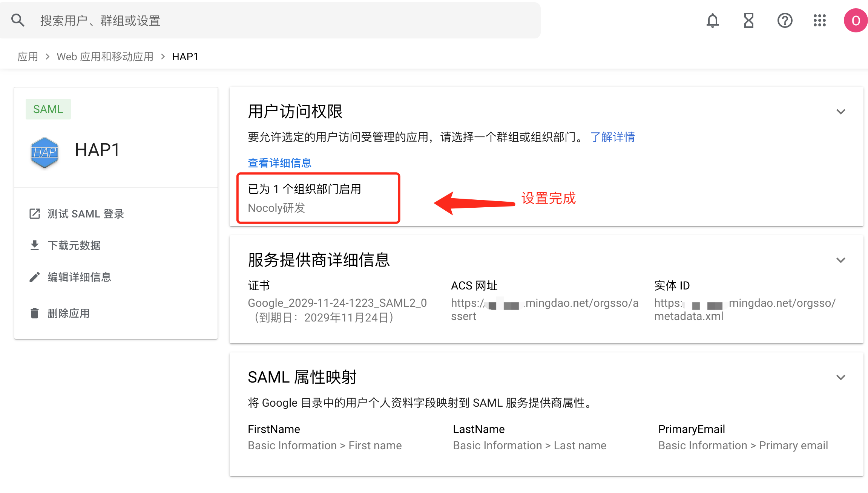The image size is (868, 493).
Task: Click the certificate name Google_2029-11-24-1223_SAML2_0
Action: tap(337, 303)
